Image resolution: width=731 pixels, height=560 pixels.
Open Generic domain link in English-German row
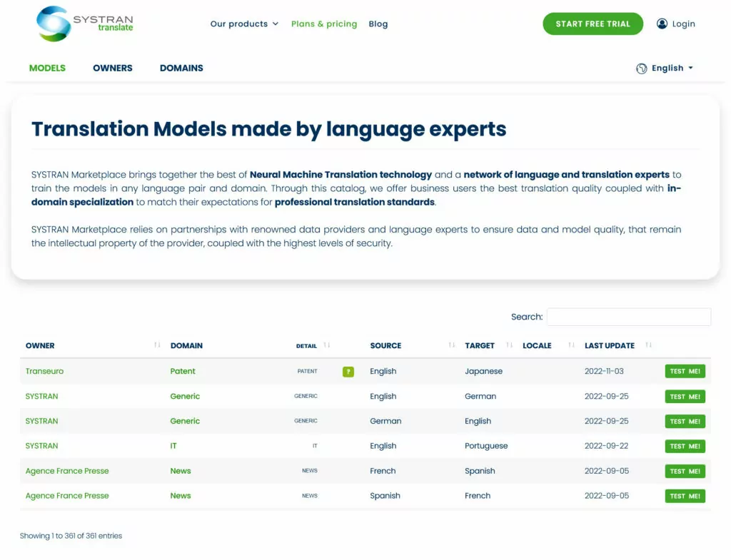tap(185, 397)
